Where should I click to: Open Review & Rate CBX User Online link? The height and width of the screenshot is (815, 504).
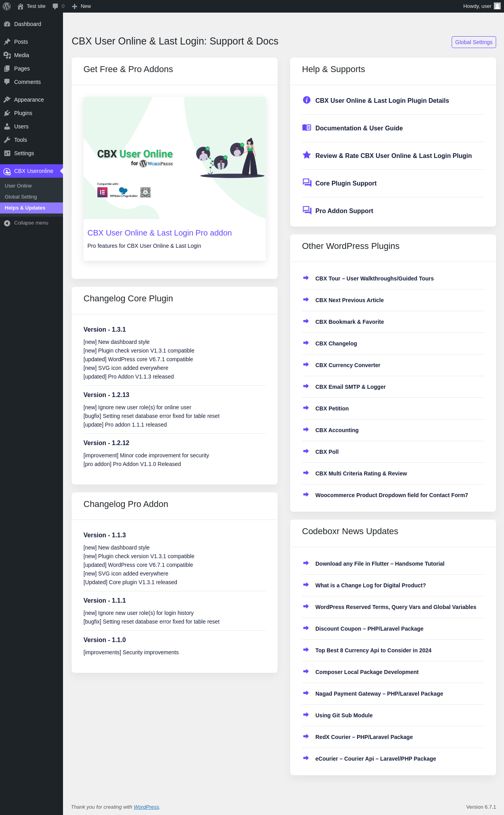tap(393, 156)
